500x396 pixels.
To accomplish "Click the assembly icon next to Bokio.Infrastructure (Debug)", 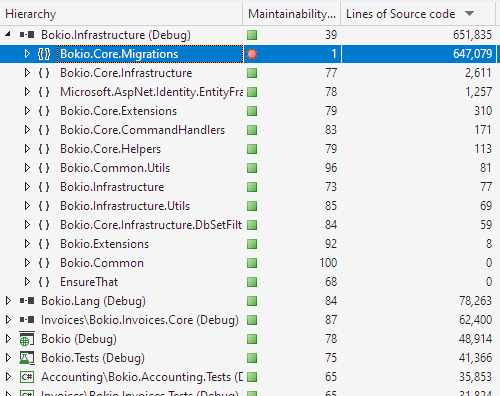I will coord(27,35).
